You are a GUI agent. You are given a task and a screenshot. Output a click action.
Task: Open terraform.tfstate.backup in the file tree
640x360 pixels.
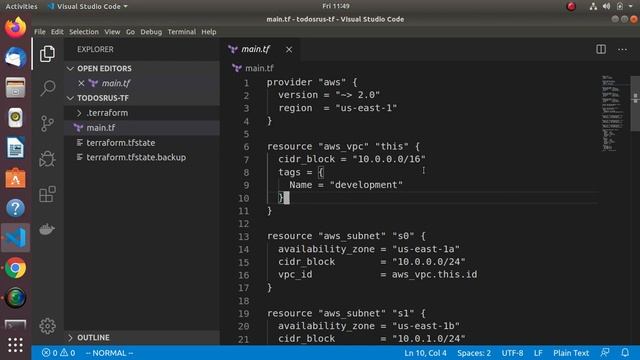(142, 158)
